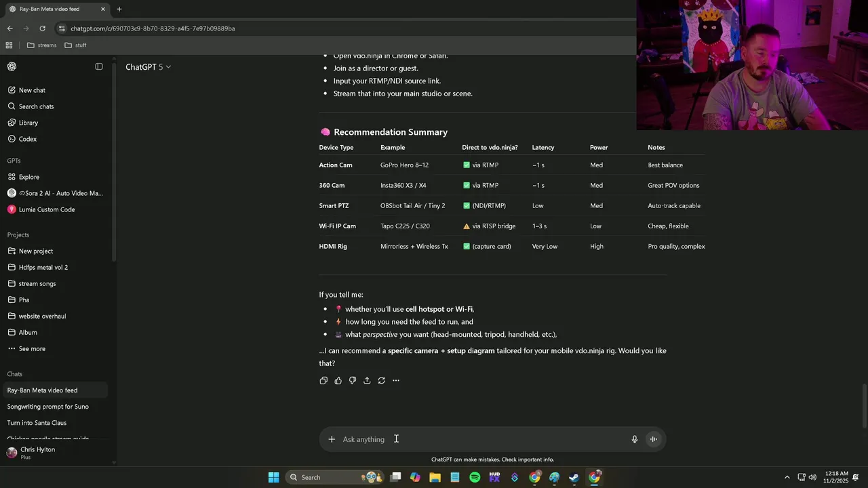This screenshot has height=488, width=868.
Task: Go back in the browser
Action: [9, 28]
